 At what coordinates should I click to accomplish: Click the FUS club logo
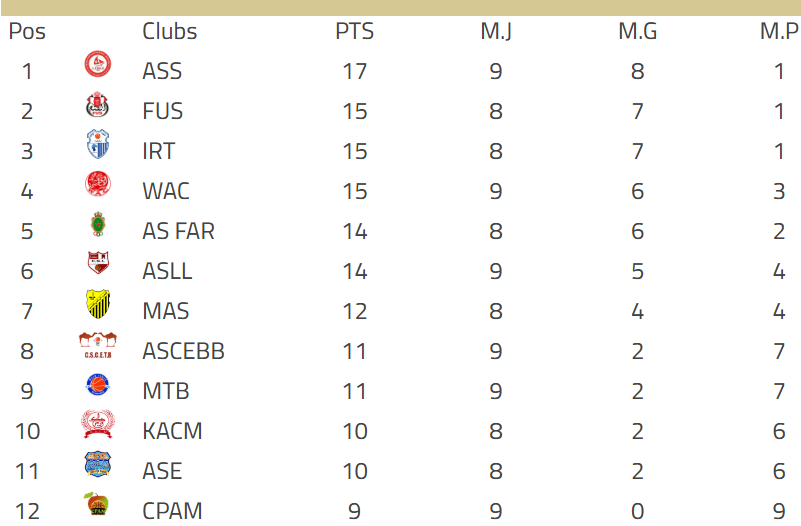pyautogui.click(x=97, y=106)
